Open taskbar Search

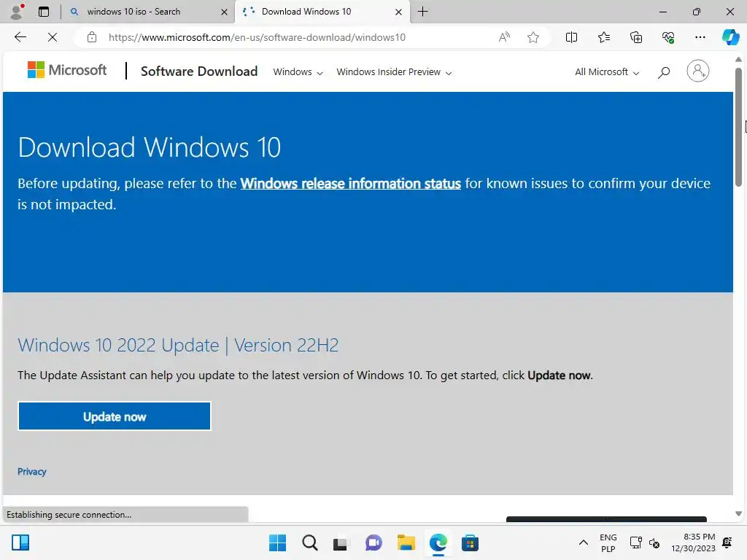(x=309, y=542)
